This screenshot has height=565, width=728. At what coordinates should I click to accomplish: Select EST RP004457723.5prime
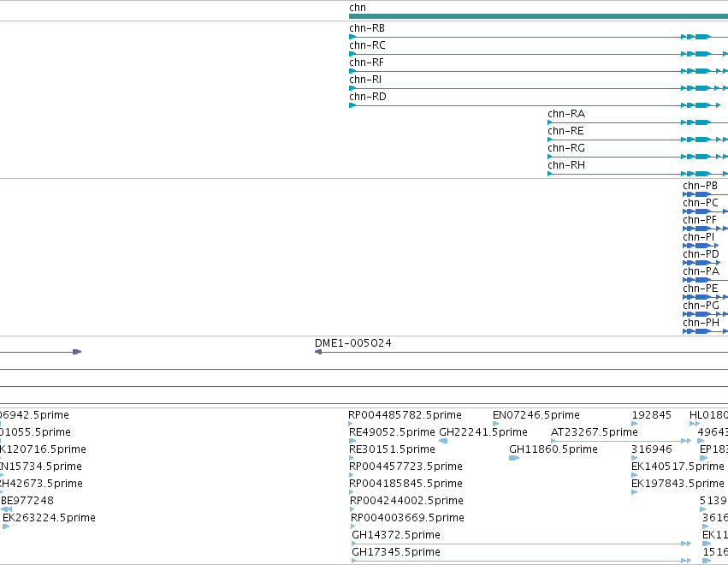(405, 467)
